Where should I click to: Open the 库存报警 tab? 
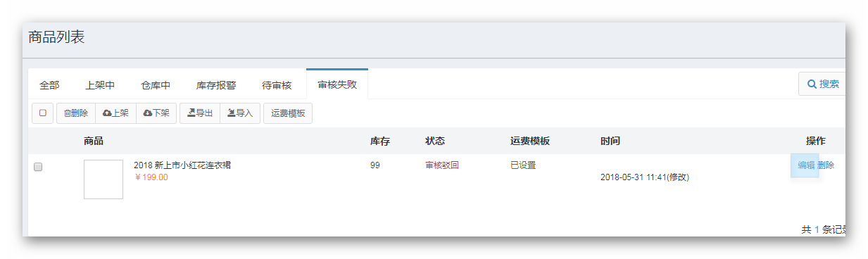(x=216, y=85)
